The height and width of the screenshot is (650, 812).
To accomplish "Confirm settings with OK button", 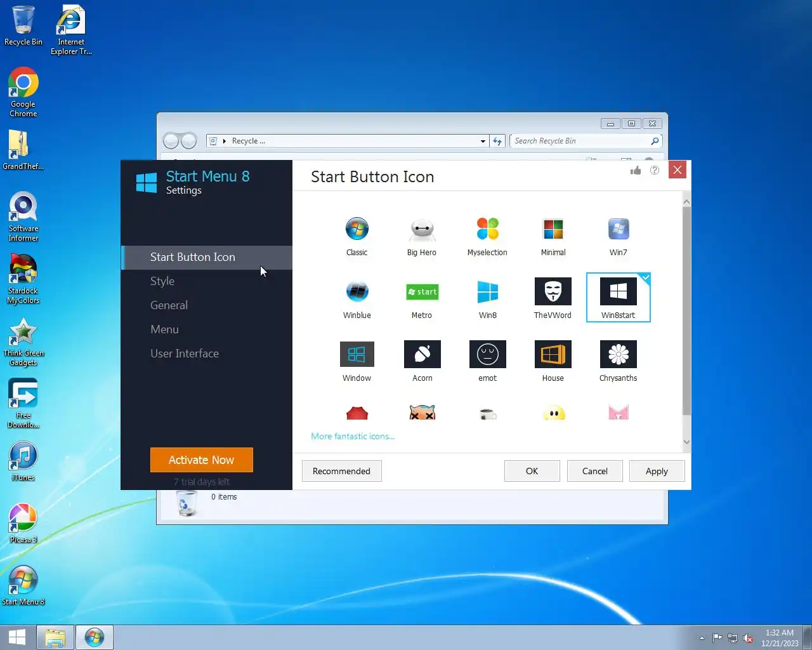I will pyautogui.click(x=532, y=471).
